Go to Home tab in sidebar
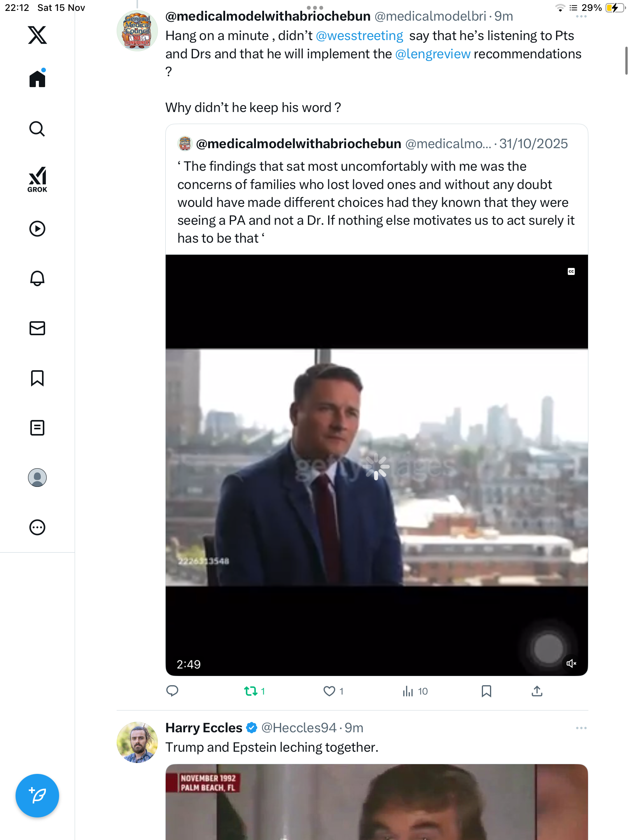This screenshot has height=840, width=630. coord(37,79)
